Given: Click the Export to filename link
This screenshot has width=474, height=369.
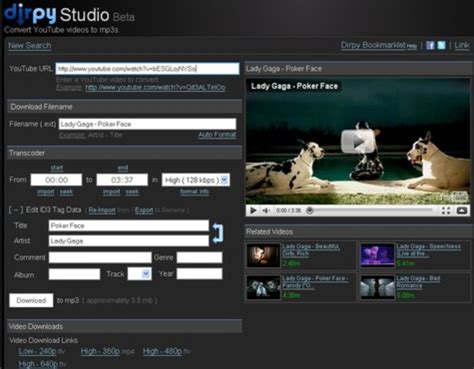Looking at the screenshot, I should (x=144, y=210).
